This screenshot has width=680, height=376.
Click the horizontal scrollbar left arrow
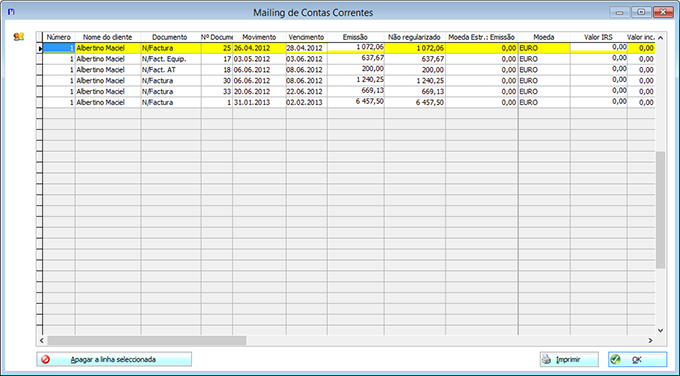(42, 340)
